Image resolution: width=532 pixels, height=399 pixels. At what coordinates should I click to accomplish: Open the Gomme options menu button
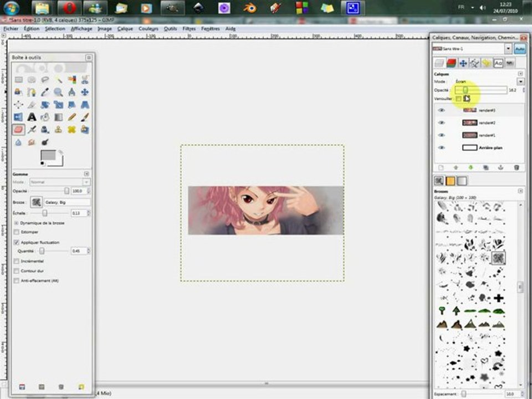click(86, 173)
